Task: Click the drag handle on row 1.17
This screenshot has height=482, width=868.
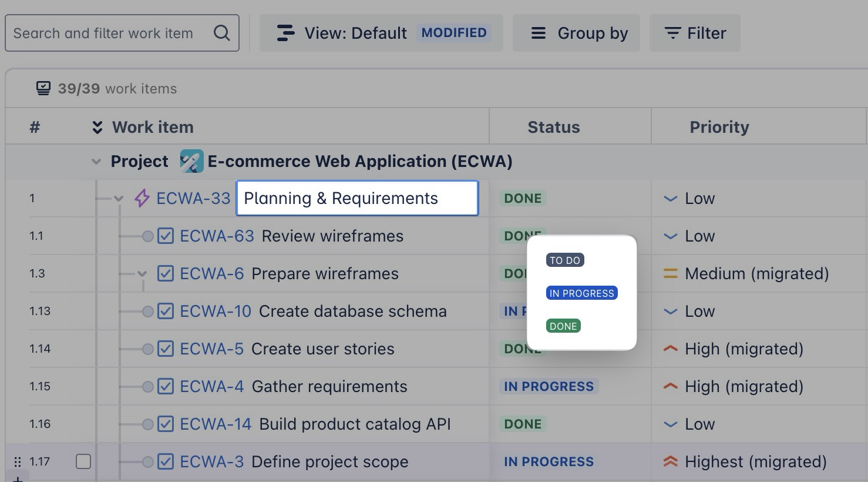Action: [18, 461]
